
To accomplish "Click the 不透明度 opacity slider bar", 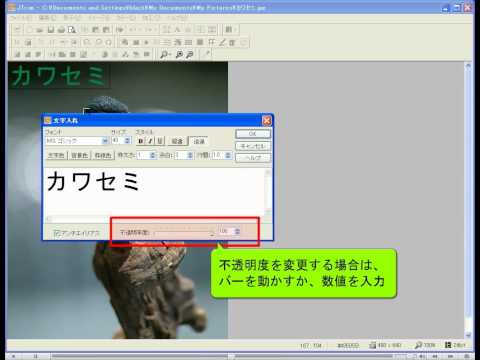I will click(x=184, y=232).
